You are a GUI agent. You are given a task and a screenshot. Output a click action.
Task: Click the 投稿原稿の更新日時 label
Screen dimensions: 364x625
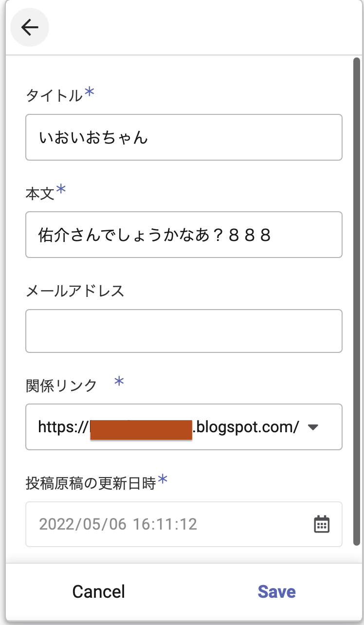(x=91, y=483)
